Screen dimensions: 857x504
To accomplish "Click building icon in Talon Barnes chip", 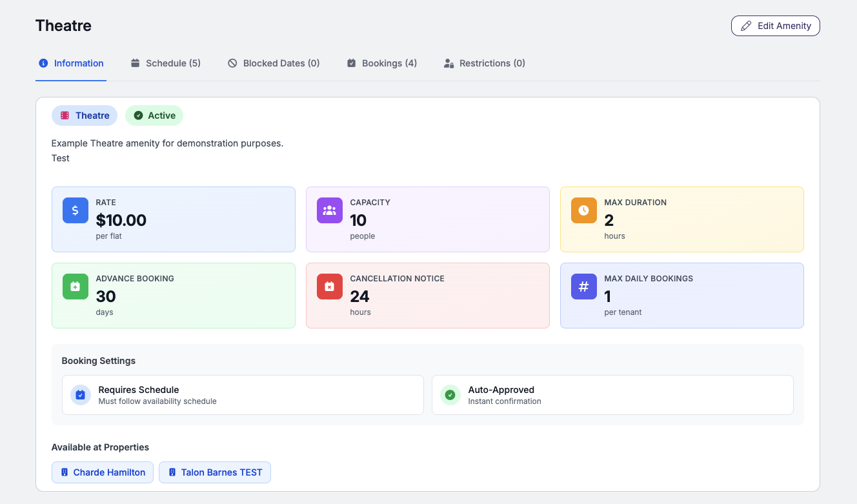I will 172,472.
